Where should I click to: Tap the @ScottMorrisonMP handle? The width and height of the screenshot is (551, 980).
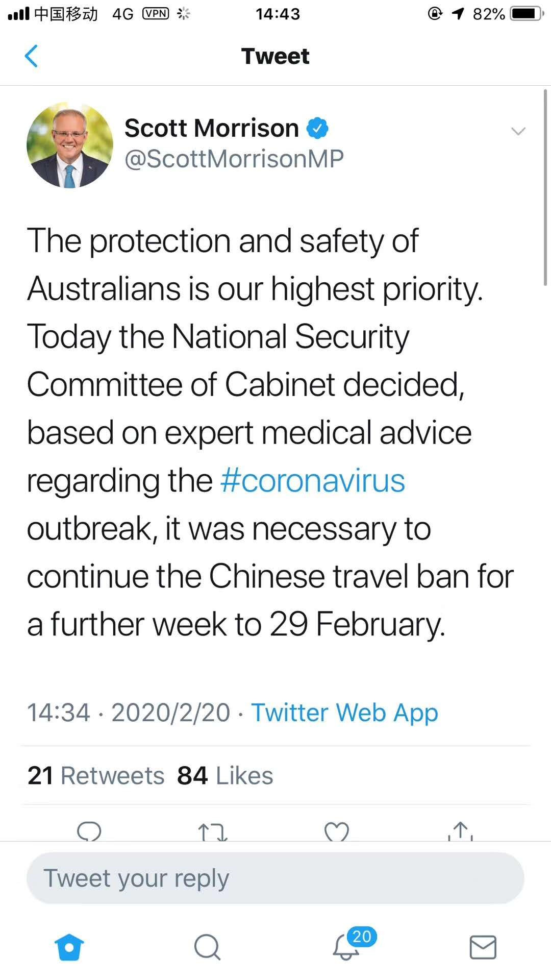pos(234,159)
